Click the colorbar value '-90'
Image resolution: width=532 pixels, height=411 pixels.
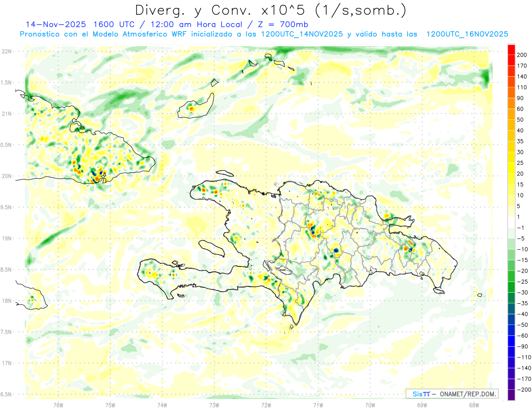click(522, 347)
